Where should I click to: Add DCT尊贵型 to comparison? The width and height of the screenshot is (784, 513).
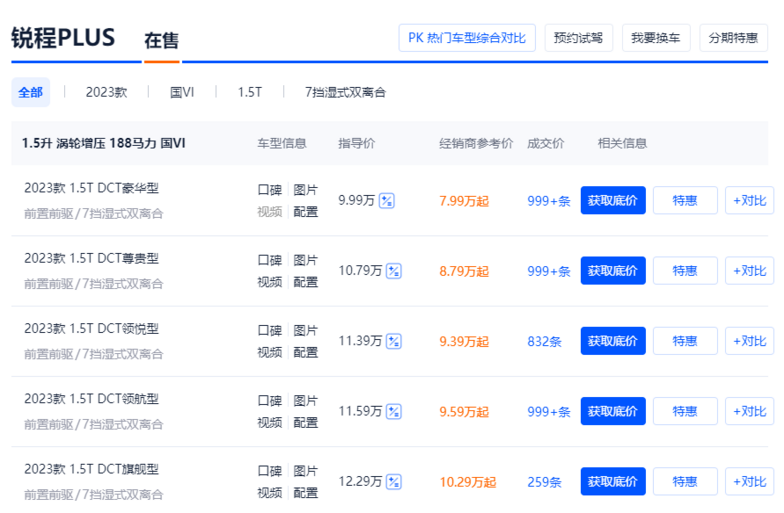[750, 270]
